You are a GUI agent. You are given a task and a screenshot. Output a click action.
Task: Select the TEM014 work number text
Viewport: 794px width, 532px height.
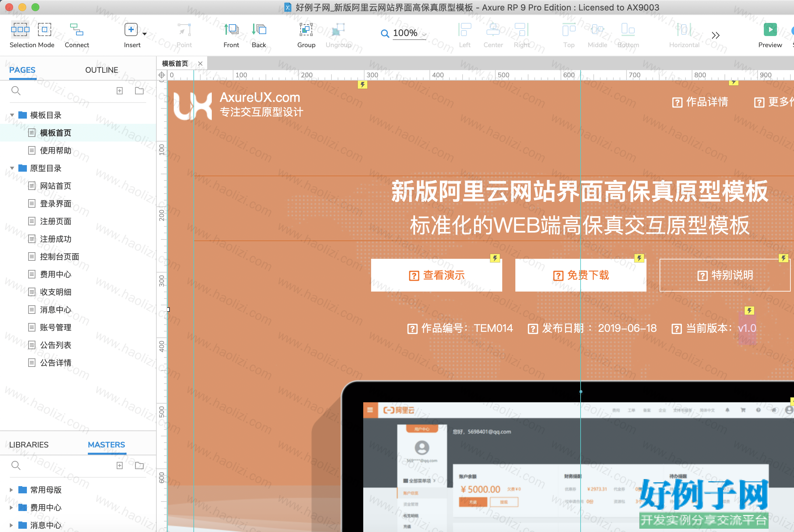493,328
